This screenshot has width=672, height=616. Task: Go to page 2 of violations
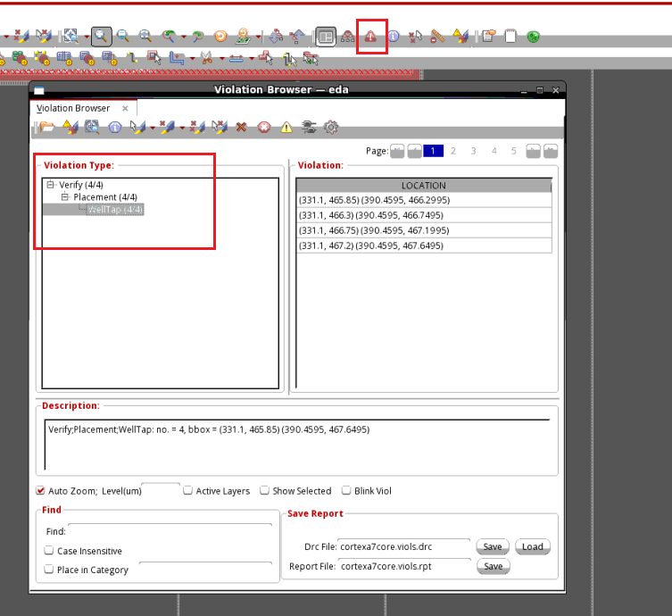pyautogui.click(x=453, y=151)
